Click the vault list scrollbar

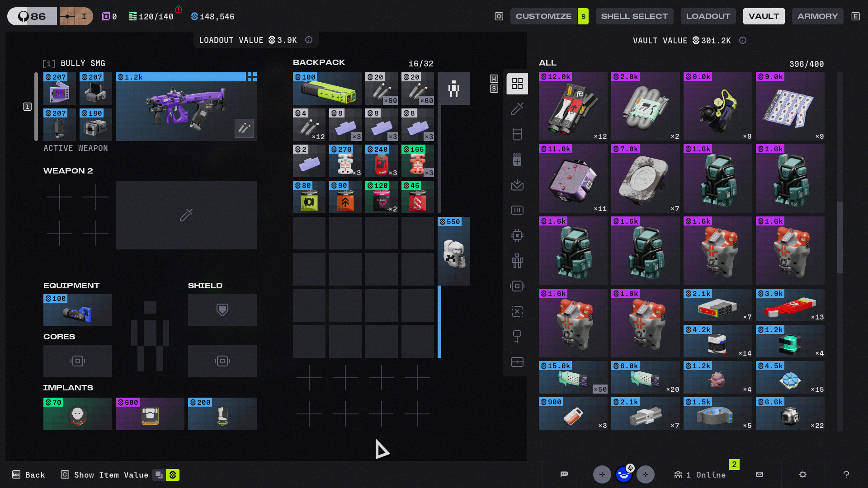click(840, 237)
